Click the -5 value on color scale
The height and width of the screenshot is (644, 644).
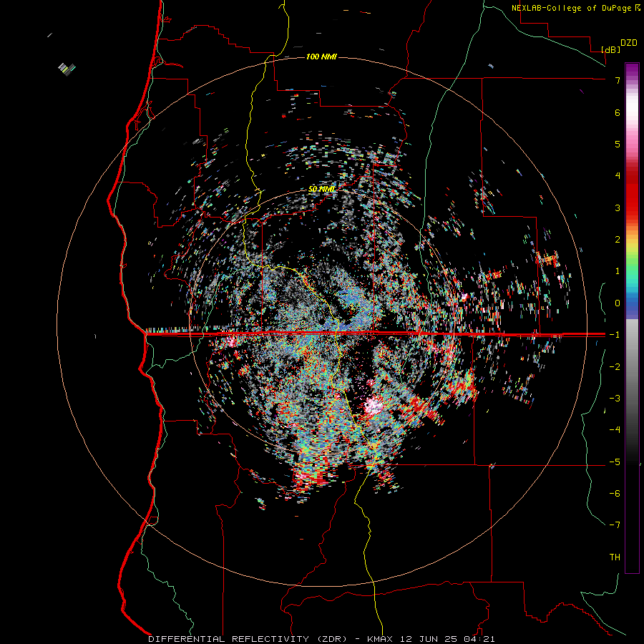pos(615,462)
